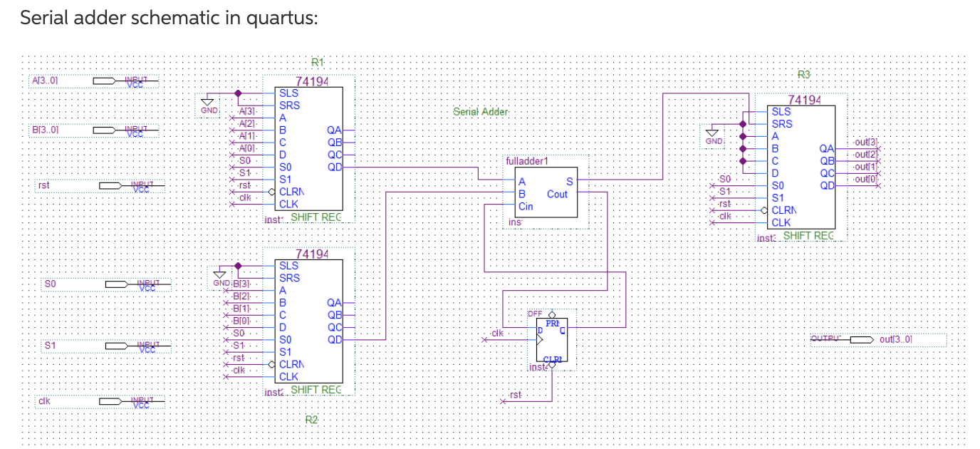Click the heading Serial adder schematic in quartus

pos(169,18)
